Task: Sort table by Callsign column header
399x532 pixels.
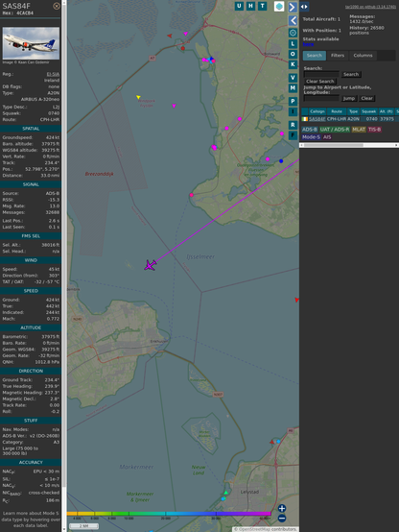Action: pyautogui.click(x=317, y=111)
